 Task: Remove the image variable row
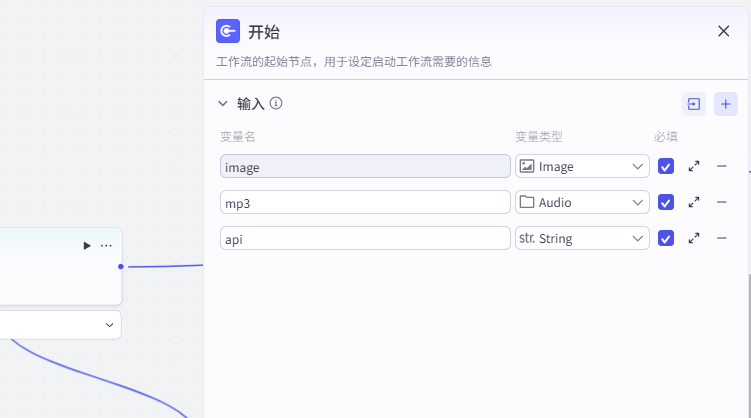coord(722,166)
